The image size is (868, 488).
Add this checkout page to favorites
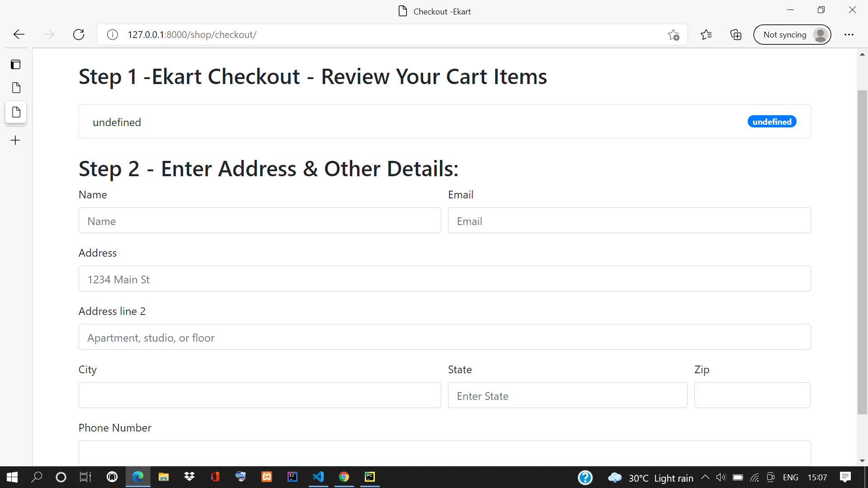coord(673,34)
